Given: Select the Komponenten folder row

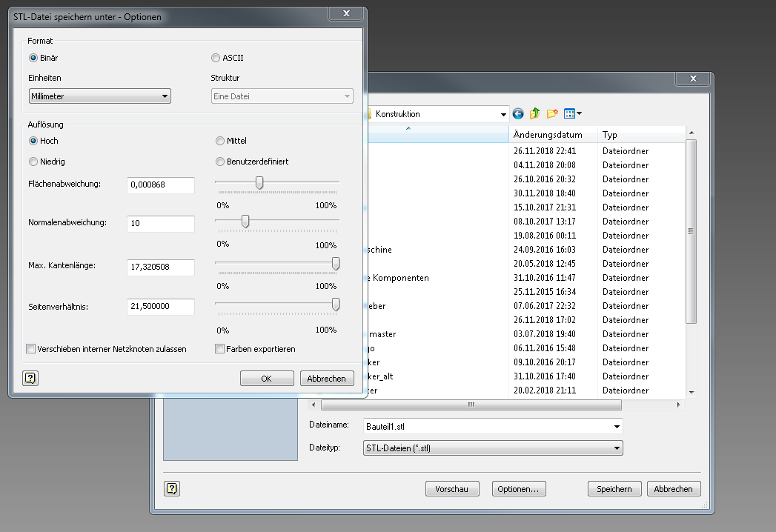Looking at the screenshot, I should pyautogui.click(x=526, y=278).
